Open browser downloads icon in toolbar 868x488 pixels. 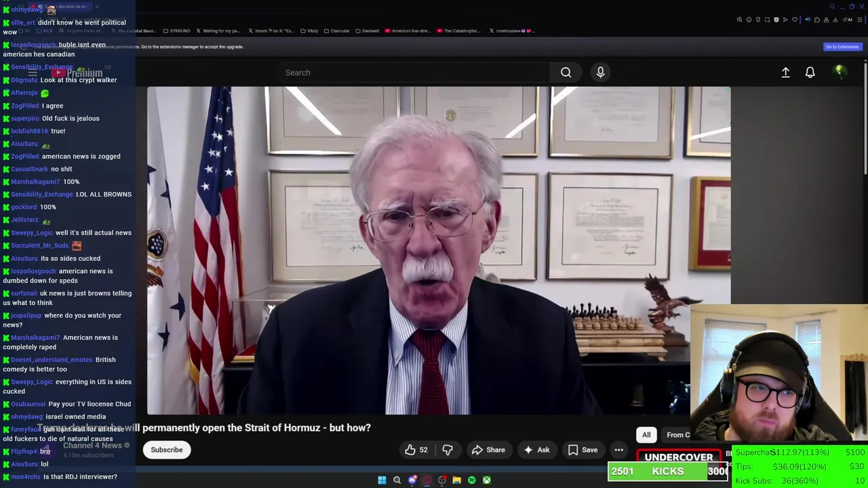tap(835, 20)
